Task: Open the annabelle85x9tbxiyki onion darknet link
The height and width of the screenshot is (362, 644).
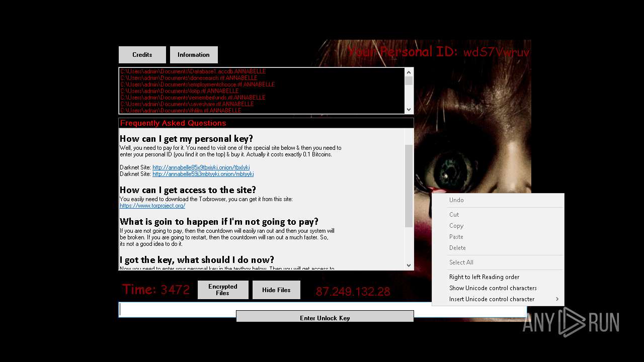Action: coord(201,167)
